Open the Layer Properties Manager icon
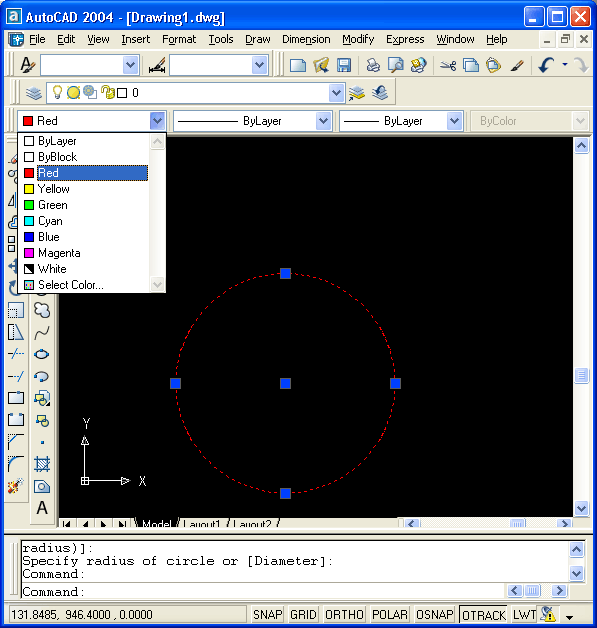Viewport: 597px width, 628px height. tap(34, 93)
